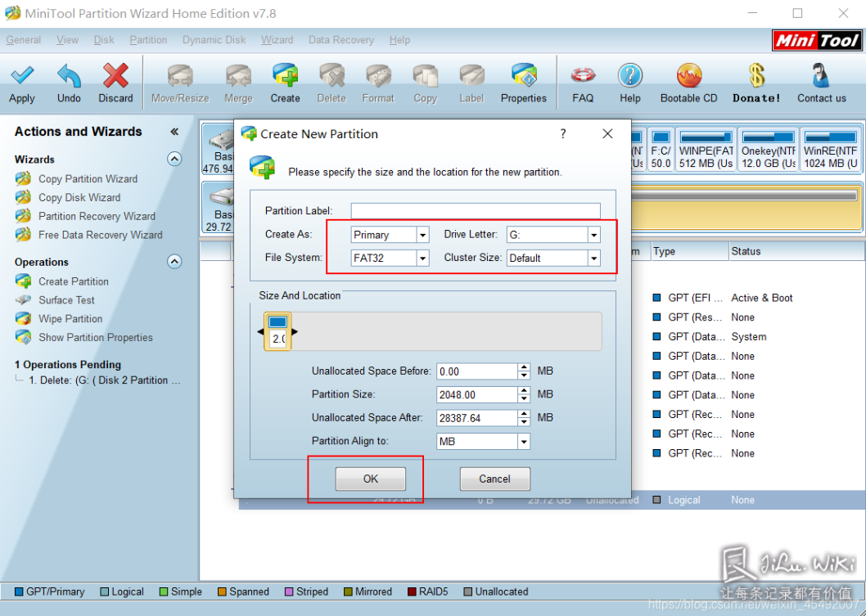
Task: Click the Discard red X icon
Action: 115,75
